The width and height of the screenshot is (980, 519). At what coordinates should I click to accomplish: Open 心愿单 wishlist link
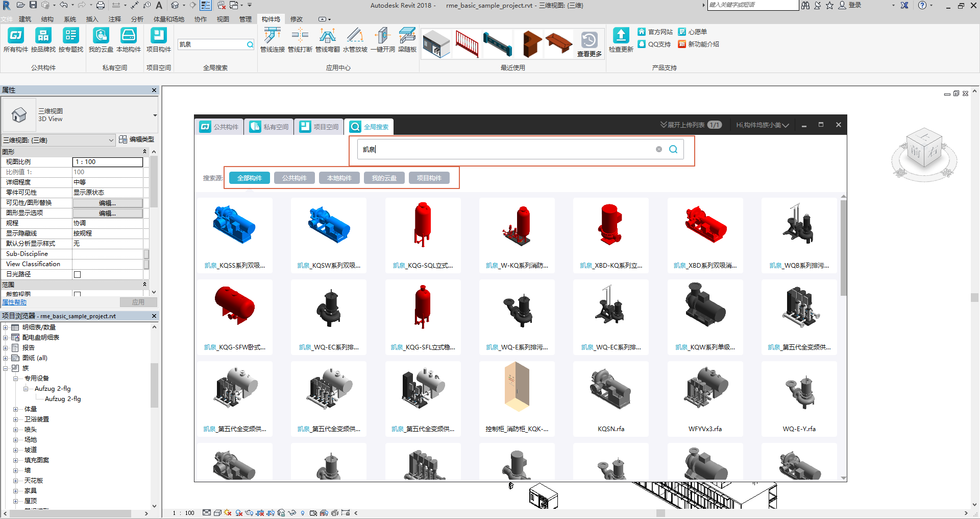pos(693,32)
